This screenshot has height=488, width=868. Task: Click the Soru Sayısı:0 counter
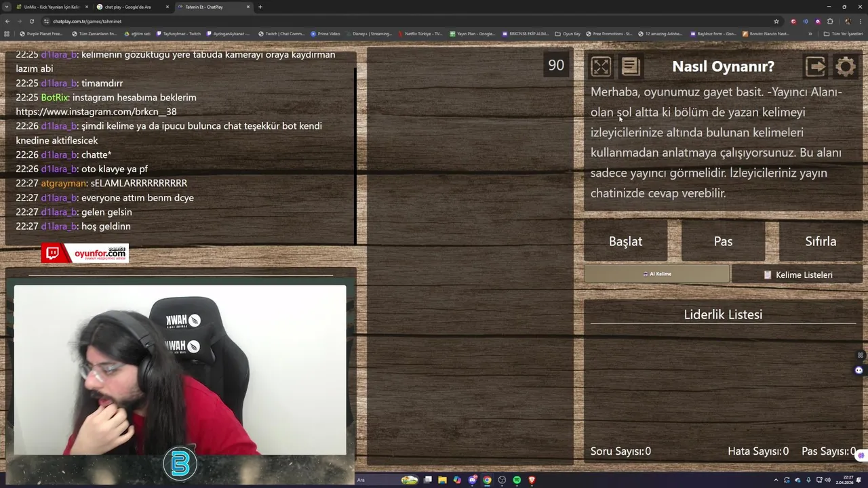pyautogui.click(x=620, y=451)
